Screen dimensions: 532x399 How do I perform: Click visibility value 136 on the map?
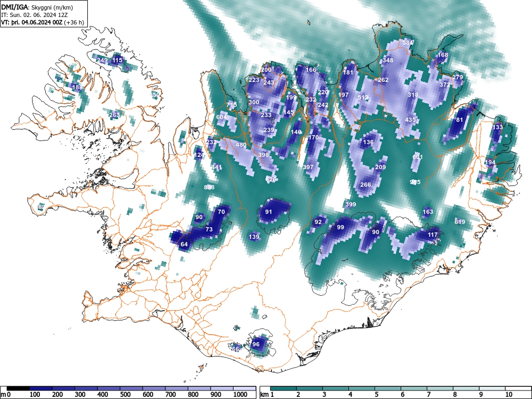(x=368, y=142)
